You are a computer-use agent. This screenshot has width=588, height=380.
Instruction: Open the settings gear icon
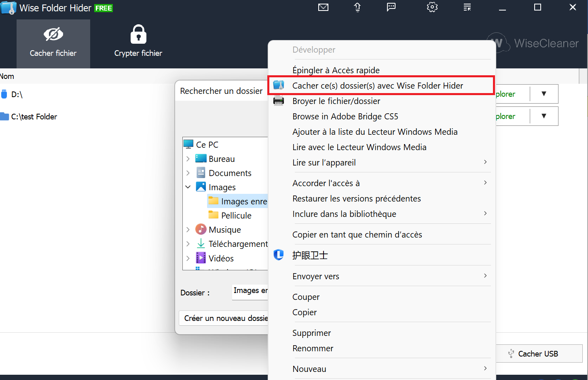[432, 7]
